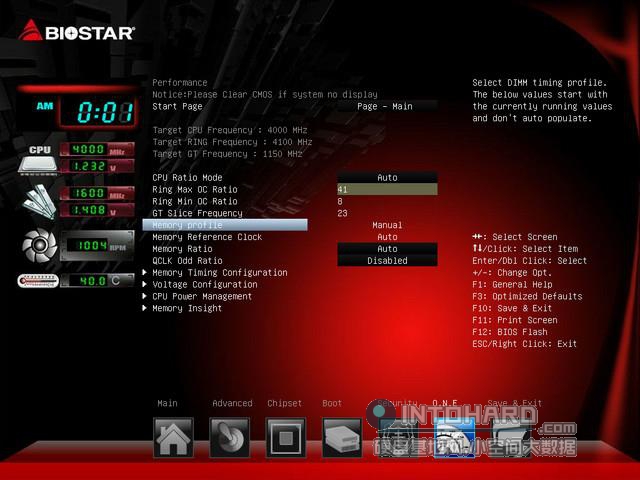
Task: Select the QCLK Odd Ratio label
Action: point(187,260)
